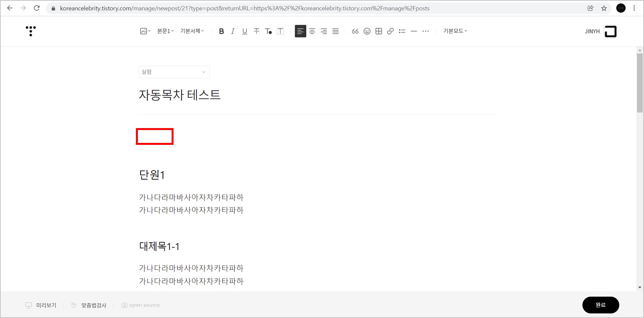Open the 본문1 paragraph style dropdown
This screenshot has height=318, width=644.
point(165,31)
